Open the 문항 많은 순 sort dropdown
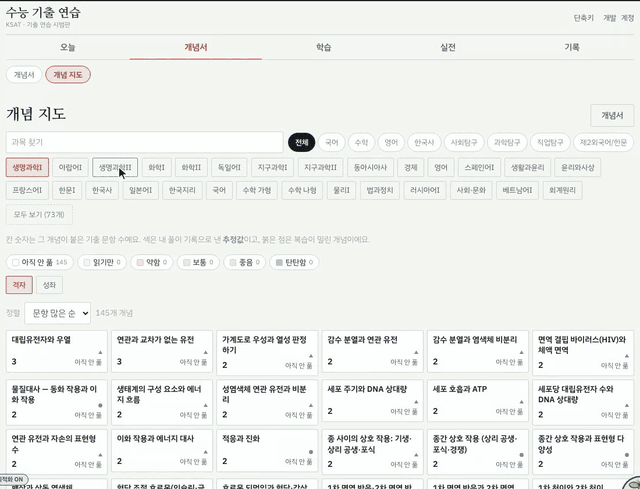The width and height of the screenshot is (640, 489). pyautogui.click(x=58, y=313)
